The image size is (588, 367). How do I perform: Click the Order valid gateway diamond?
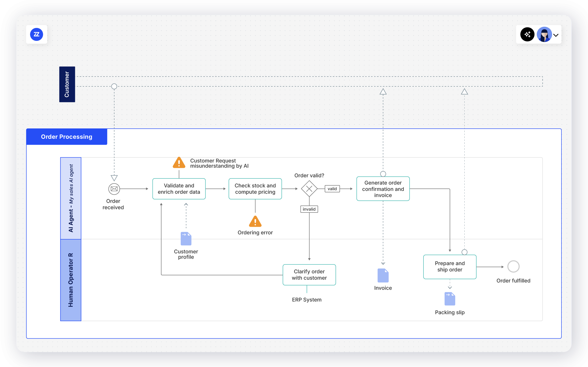point(309,189)
